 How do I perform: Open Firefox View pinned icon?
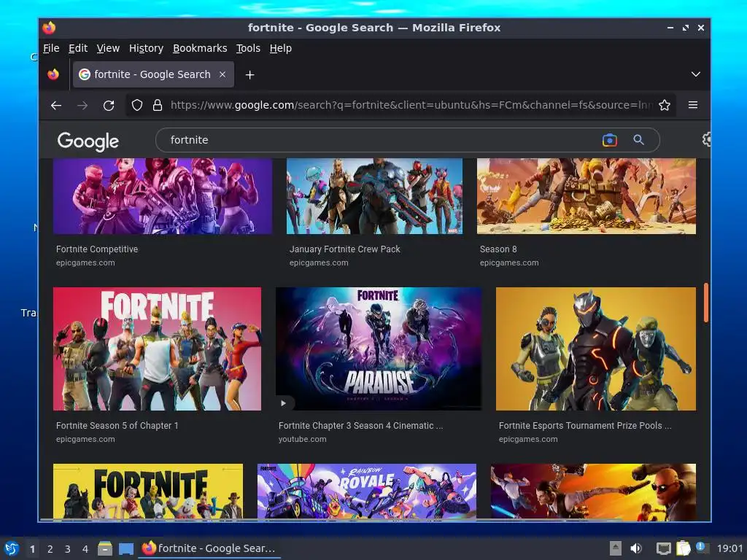click(53, 74)
